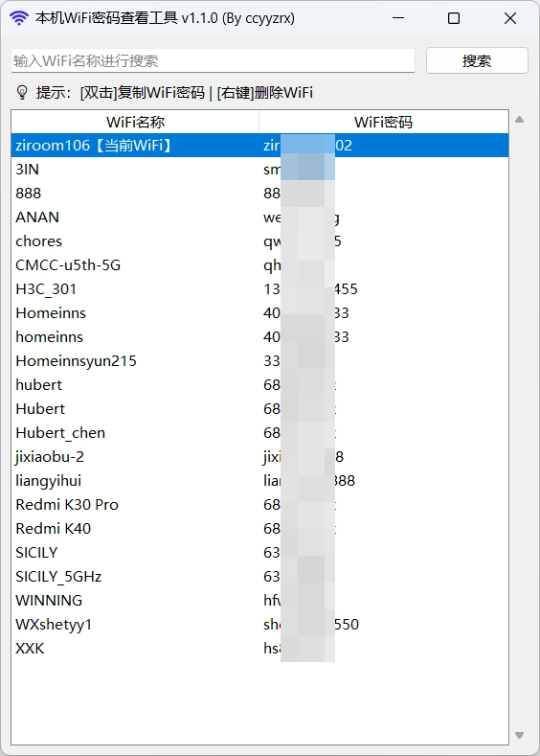Viewport: 540px width, 756px height.
Task: Maximize the WiFi password viewer window
Action: point(454,18)
